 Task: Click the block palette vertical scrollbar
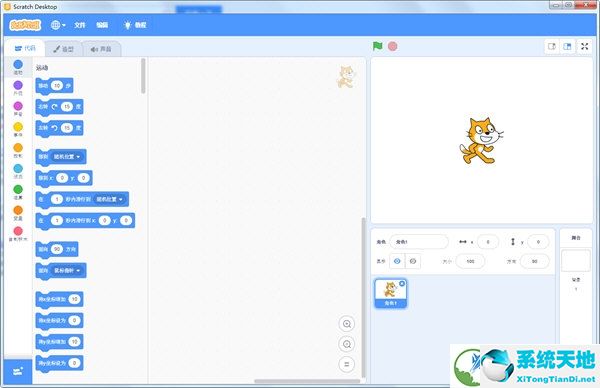143,75
